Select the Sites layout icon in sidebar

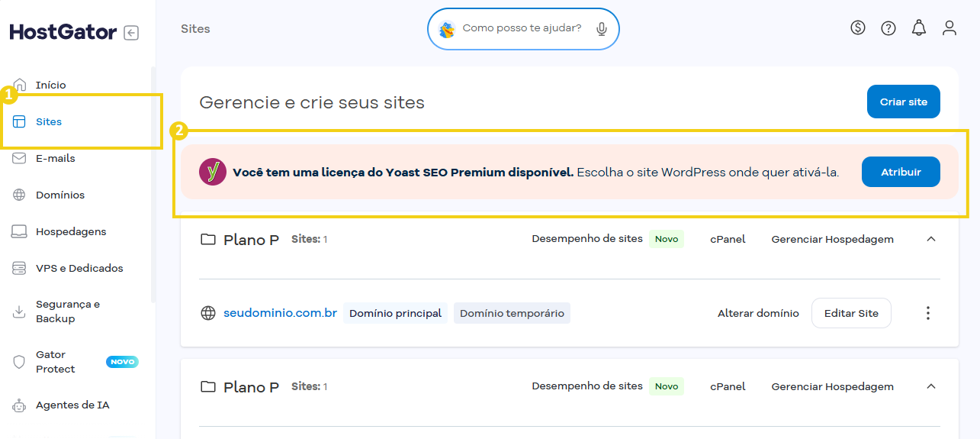click(20, 121)
